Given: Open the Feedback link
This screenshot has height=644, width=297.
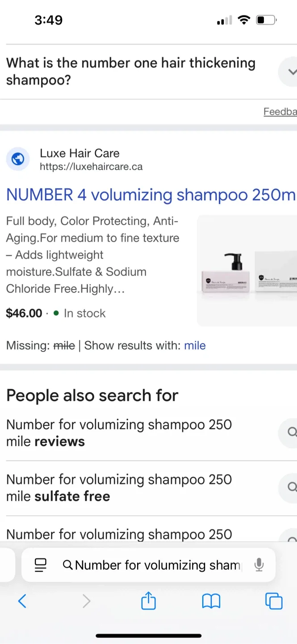Looking at the screenshot, I should (x=280, y=111).
